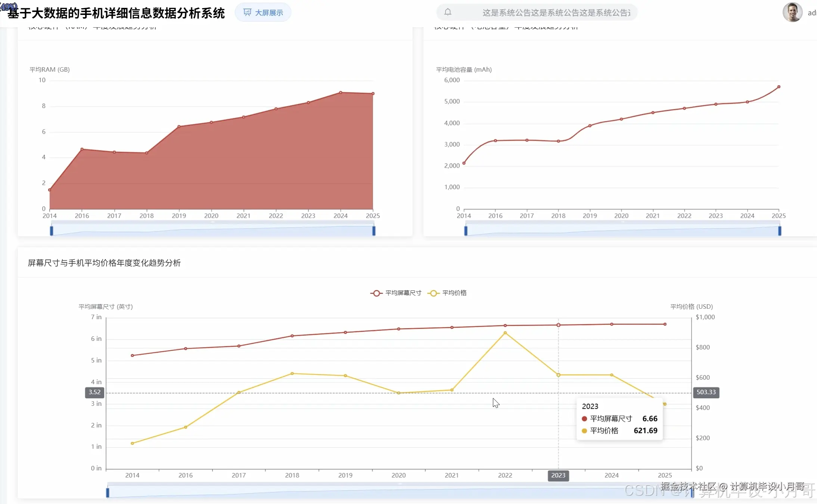The image size is (817, 504).
Task: Open the bell notification icon
Action: pos(448,12)
